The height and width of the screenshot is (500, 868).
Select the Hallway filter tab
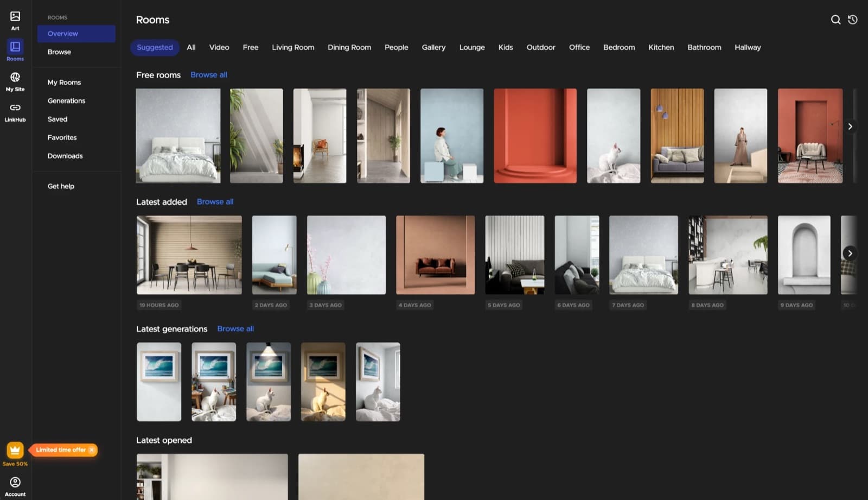click(x=748, y=47)
